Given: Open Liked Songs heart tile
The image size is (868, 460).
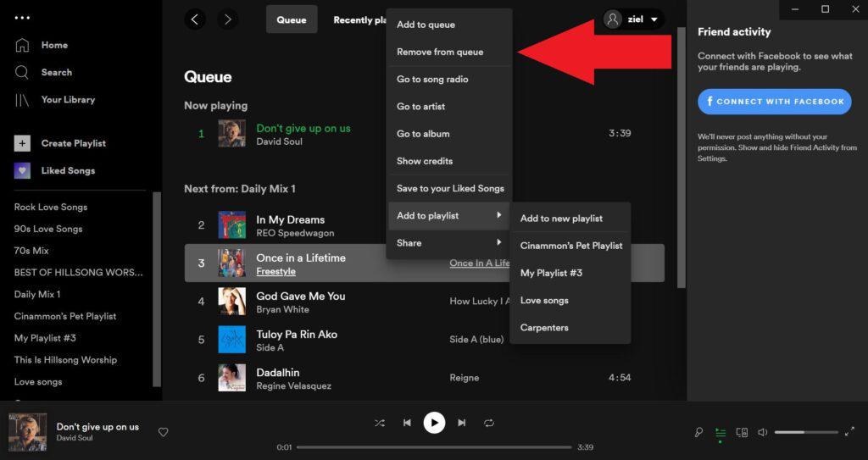Looking at the screenshot, I should [22, 170].
